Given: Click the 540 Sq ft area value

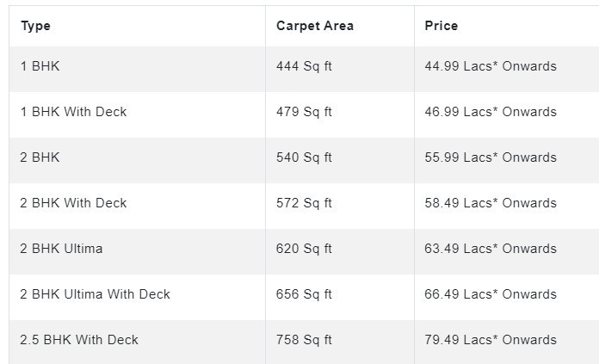Looking at the screenshot, I should 304,157.
